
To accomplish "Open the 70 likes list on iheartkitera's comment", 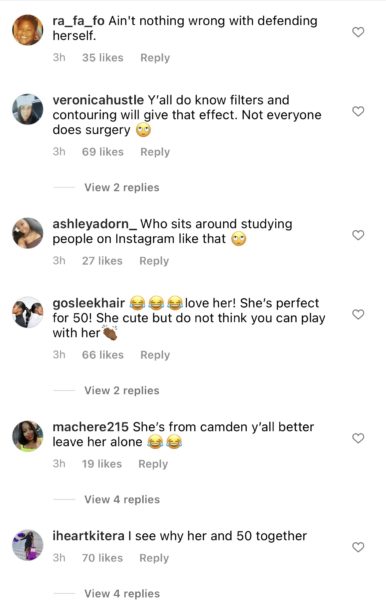I will [x=102, y=558].
